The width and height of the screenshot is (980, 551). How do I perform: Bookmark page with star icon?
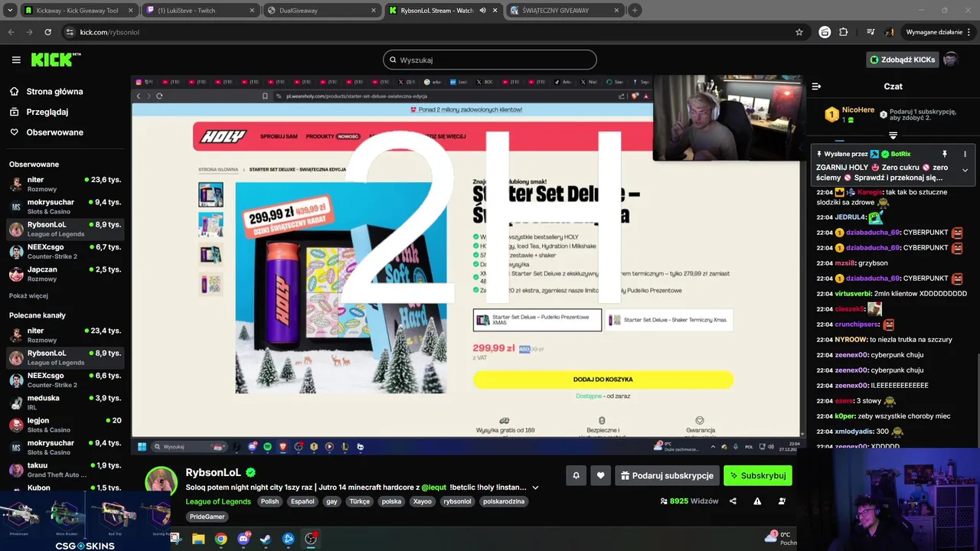pos(799,32)
